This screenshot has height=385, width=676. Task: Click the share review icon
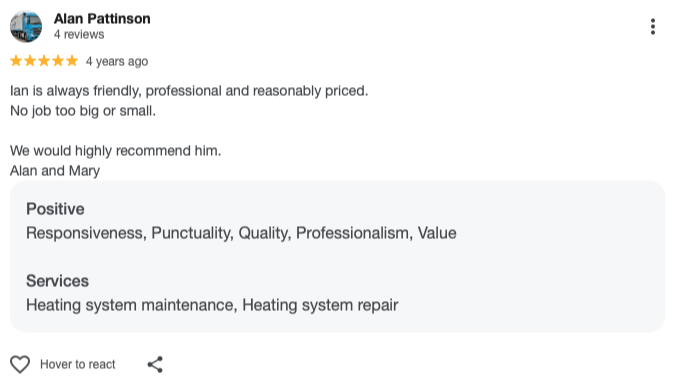pyautogui.click(x=155, y=364)
